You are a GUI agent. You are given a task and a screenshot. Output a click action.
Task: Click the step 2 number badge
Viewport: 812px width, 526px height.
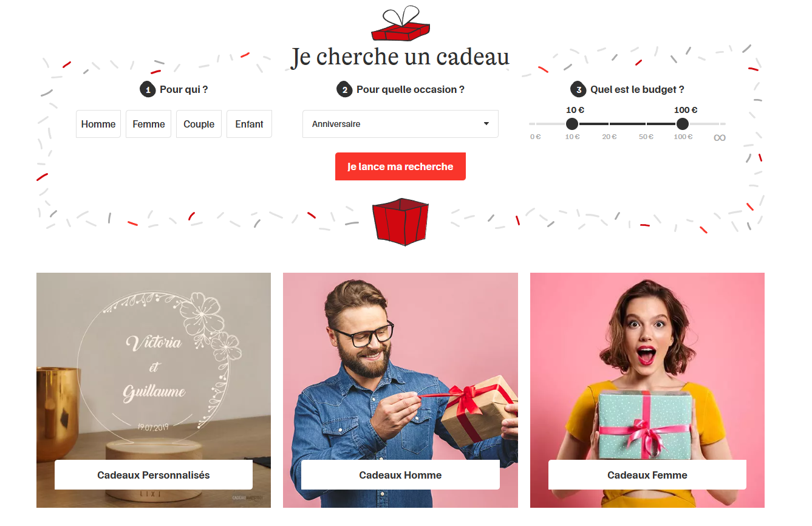344,90
